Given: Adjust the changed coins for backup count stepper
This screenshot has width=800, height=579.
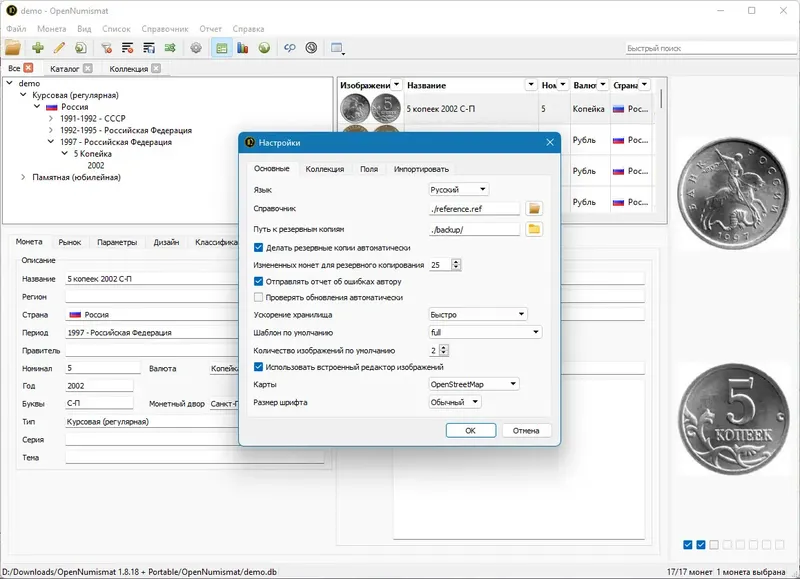Looking at the screenshot, I should click(x=456, y=265).
